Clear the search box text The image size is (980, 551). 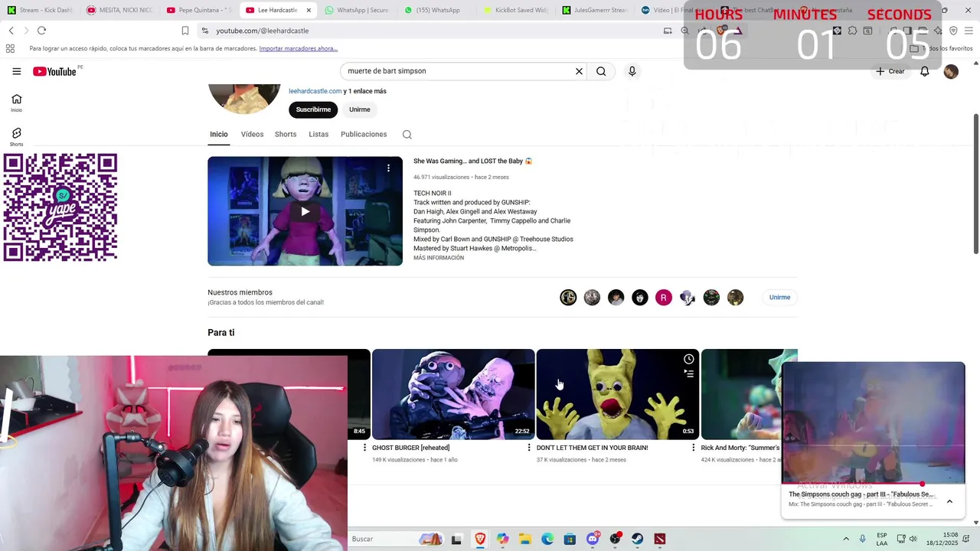click(x=579, y=71)
